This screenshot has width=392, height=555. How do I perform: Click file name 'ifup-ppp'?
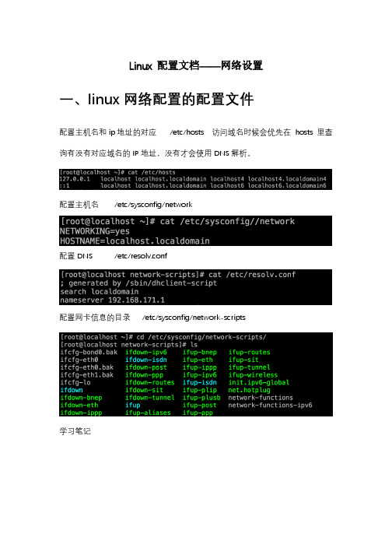click(198, 413)
